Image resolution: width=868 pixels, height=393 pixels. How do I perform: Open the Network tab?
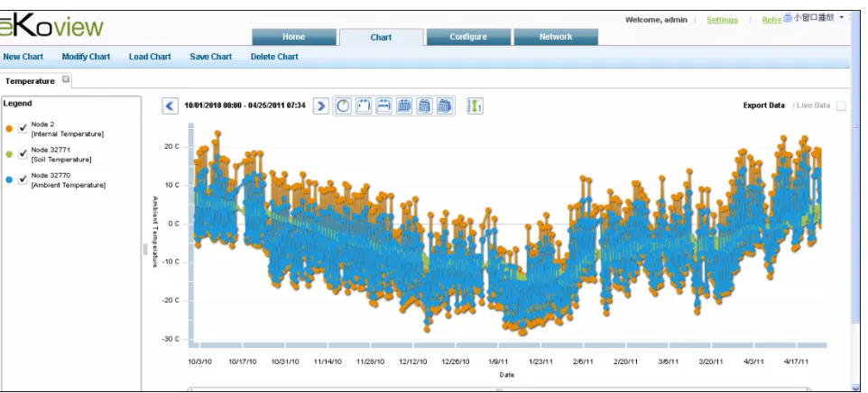click(556, 37)
